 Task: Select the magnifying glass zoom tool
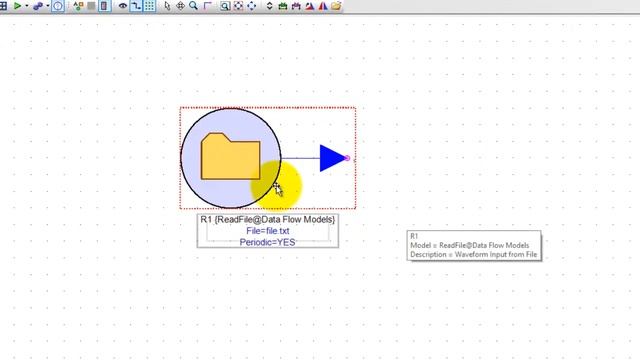pos(193,6)
